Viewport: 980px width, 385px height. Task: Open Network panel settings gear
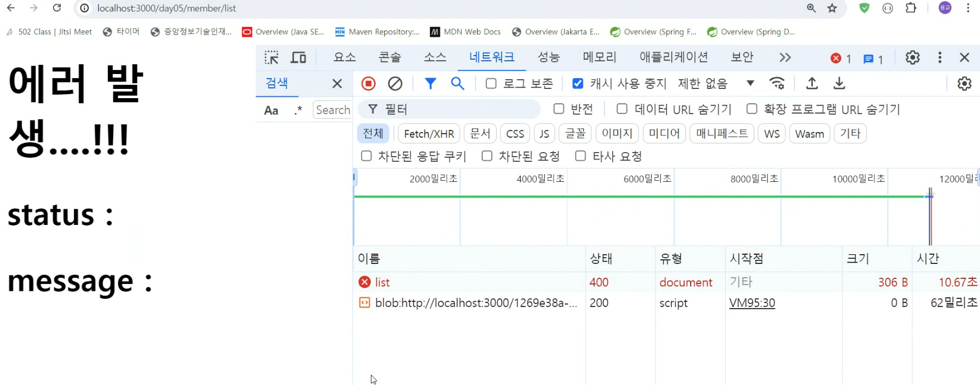click(964, 84)
